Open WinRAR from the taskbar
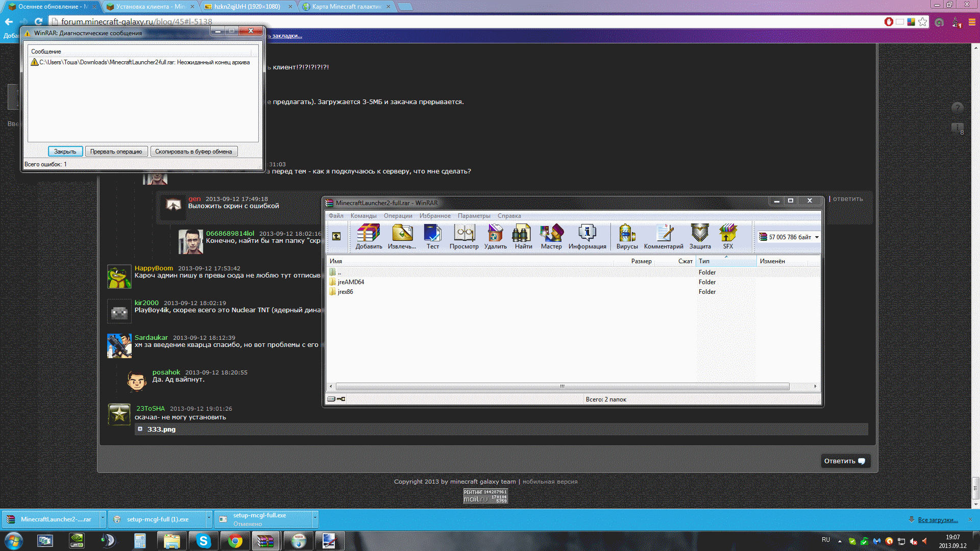 [x=266, y=541]
